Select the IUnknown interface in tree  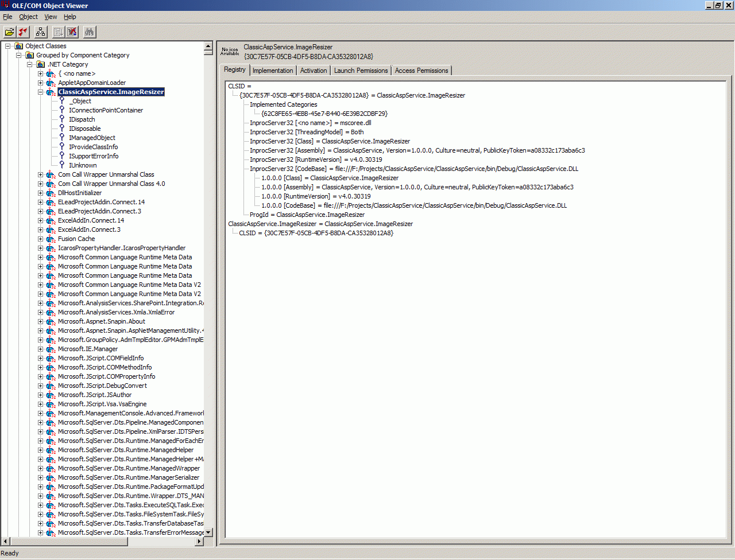point(83,165)
